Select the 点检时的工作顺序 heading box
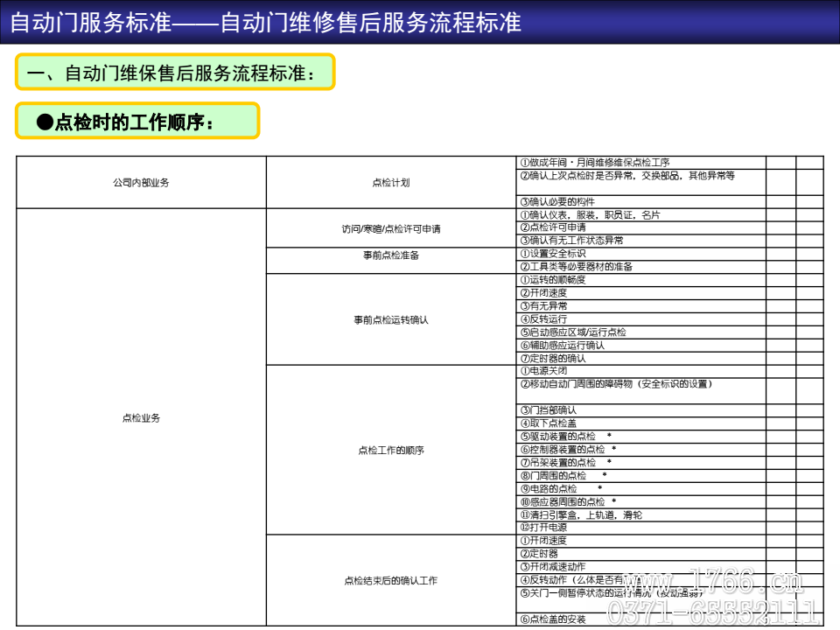Viewport: 840px width, 630px height. pos(137,121)
